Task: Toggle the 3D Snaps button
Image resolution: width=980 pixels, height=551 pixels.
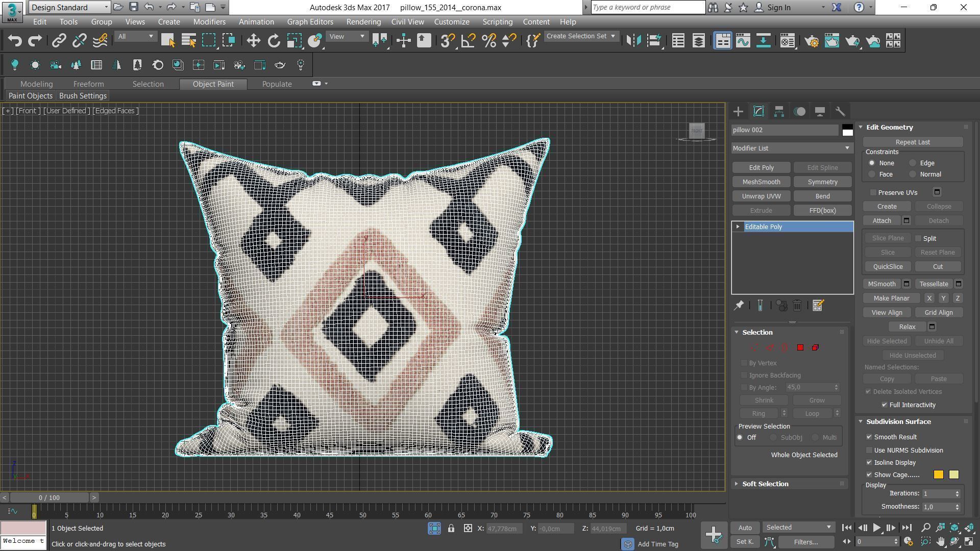Action: tap(448, 41)
